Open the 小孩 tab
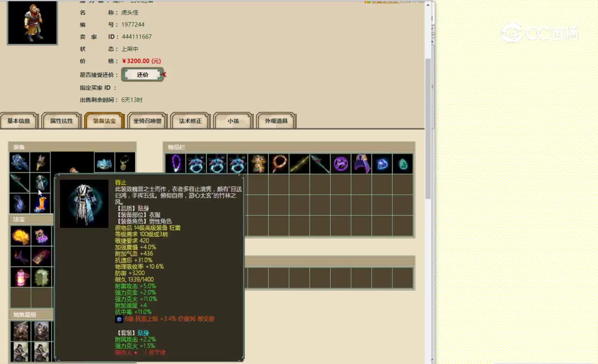This screenshot has width=598, height=364. (x=233, y=120)
